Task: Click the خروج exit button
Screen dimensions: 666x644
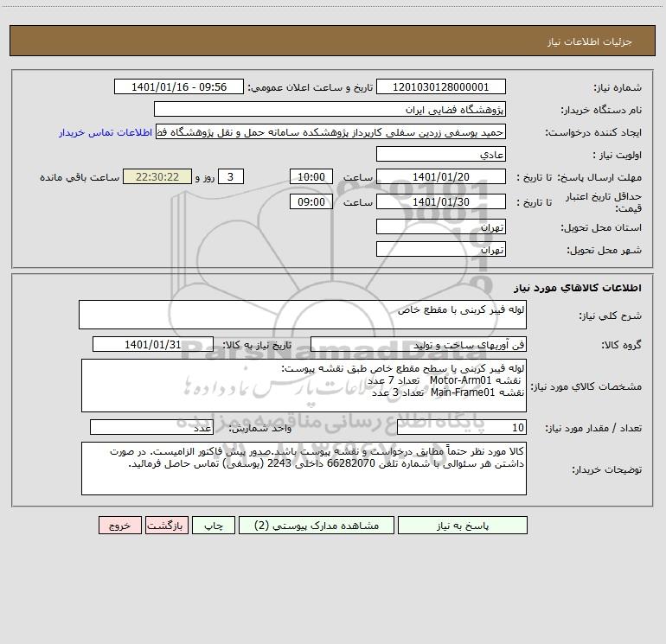Action: point(119,525)
